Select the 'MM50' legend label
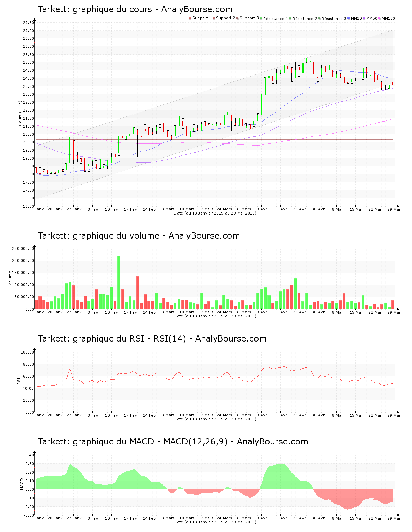The height and width of the screenshot is (532, 412). [x=372, y=18]
